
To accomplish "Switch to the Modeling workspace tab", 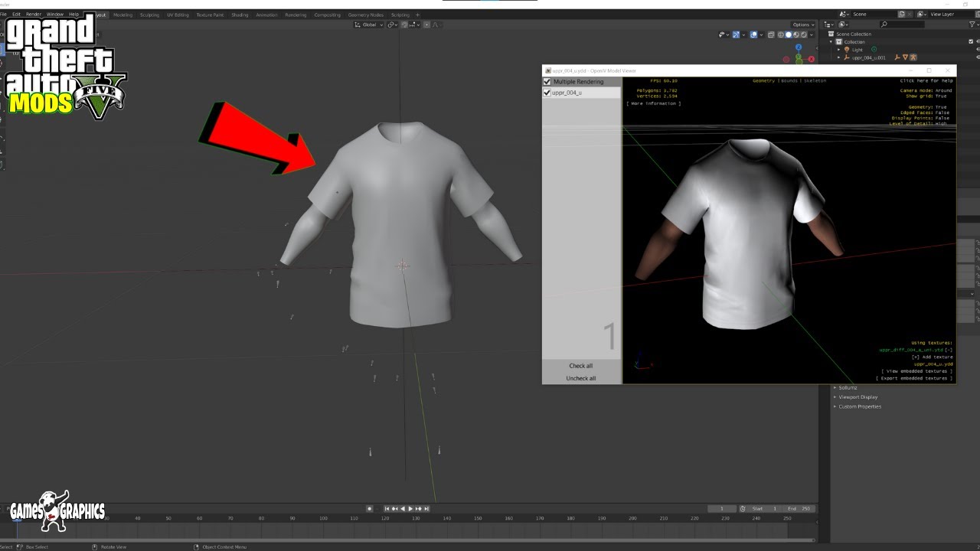I will point(122,15).
